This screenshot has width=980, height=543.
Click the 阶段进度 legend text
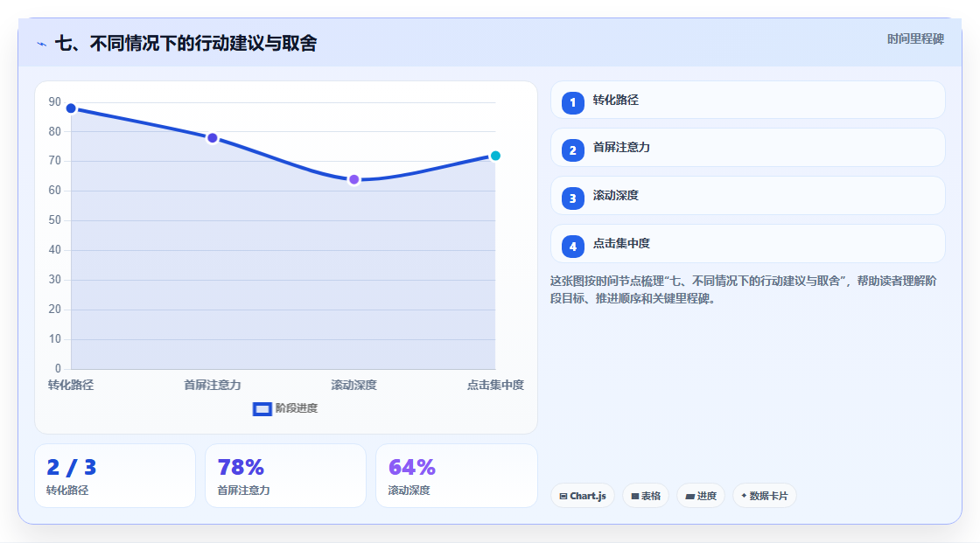point(297,408)
